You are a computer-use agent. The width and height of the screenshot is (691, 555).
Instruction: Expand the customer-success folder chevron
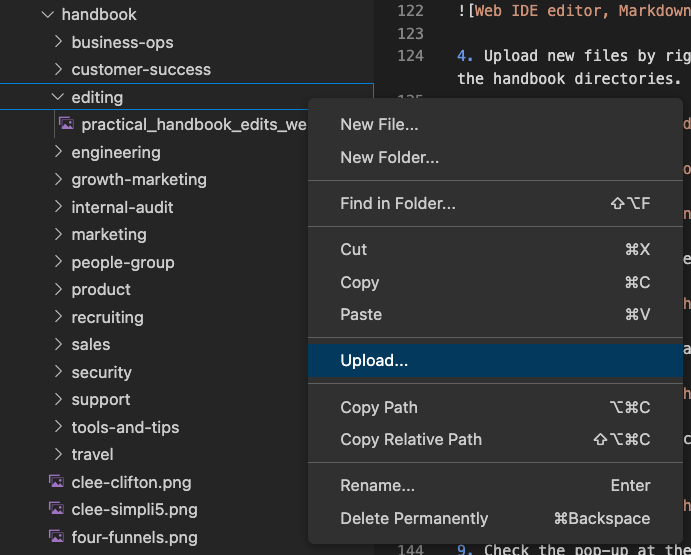click(58, 69)
